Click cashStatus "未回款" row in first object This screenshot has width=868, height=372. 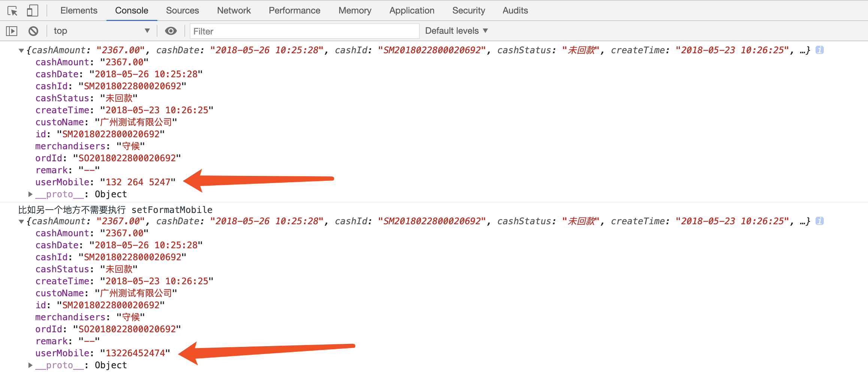click(87, 98)
